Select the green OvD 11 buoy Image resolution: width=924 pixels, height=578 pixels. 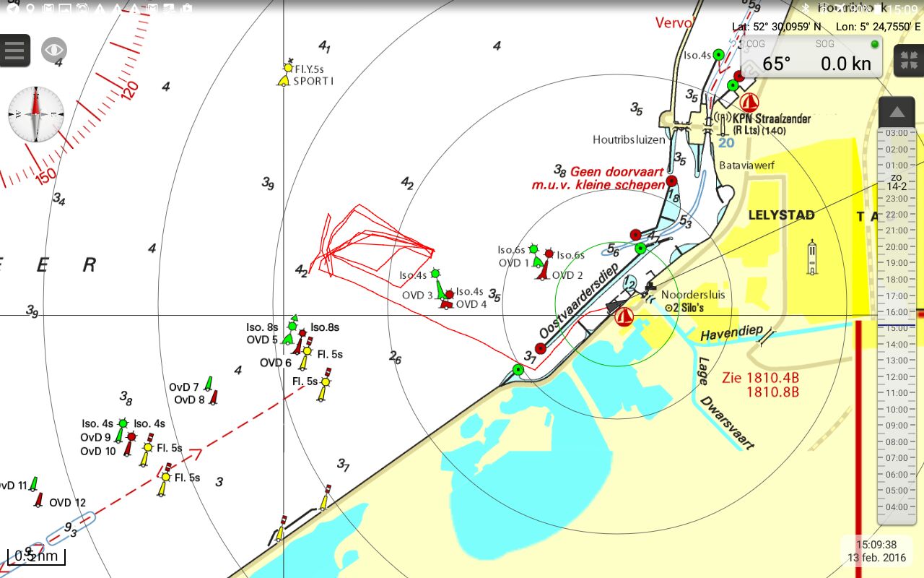click(x=33, y=484)
